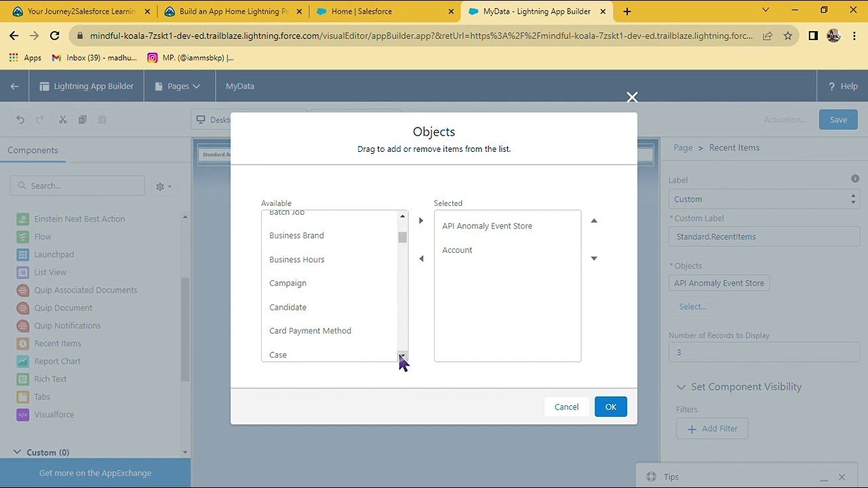
Task: Select the Quip Notifications component
Action: tap(59, 325)
